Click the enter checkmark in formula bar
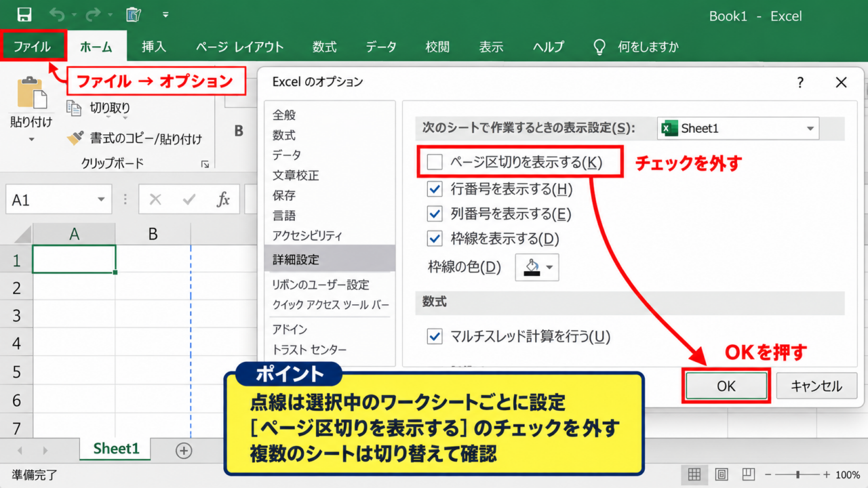Viewport: 868px width, 488px height. 189,200
